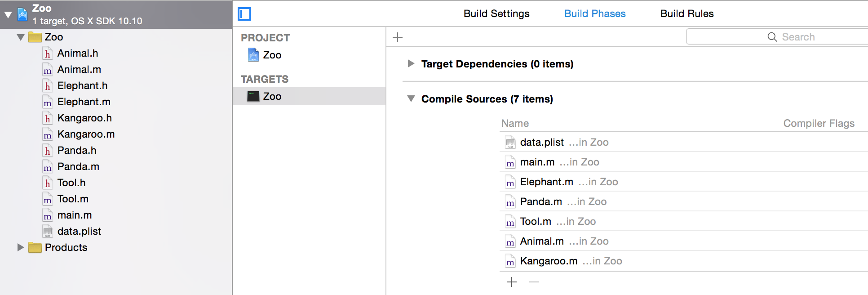Open Animal.m in the navigator
Viewport: 868px width, 295px height.
[x=79, y=69]
